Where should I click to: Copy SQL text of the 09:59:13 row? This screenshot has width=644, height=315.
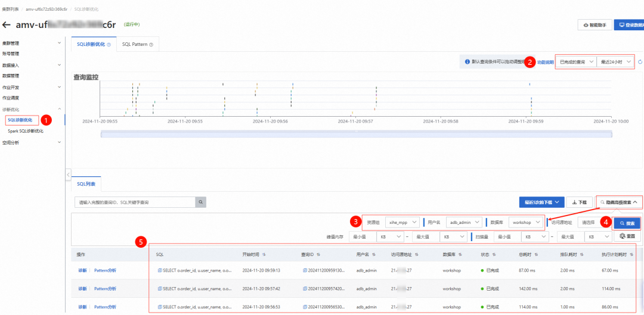point(160,271)
